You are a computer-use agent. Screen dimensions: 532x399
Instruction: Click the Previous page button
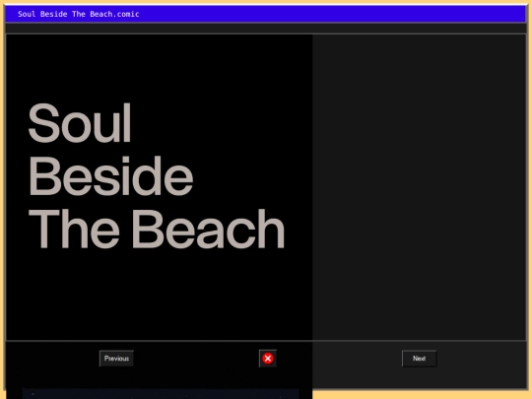[x=116, y=359]
